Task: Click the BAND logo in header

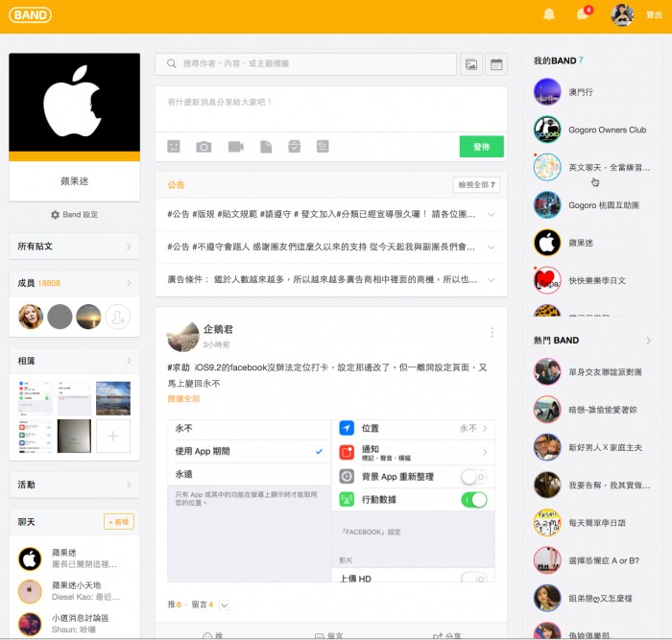Action: pyautogui.click(x=30, y=15)
